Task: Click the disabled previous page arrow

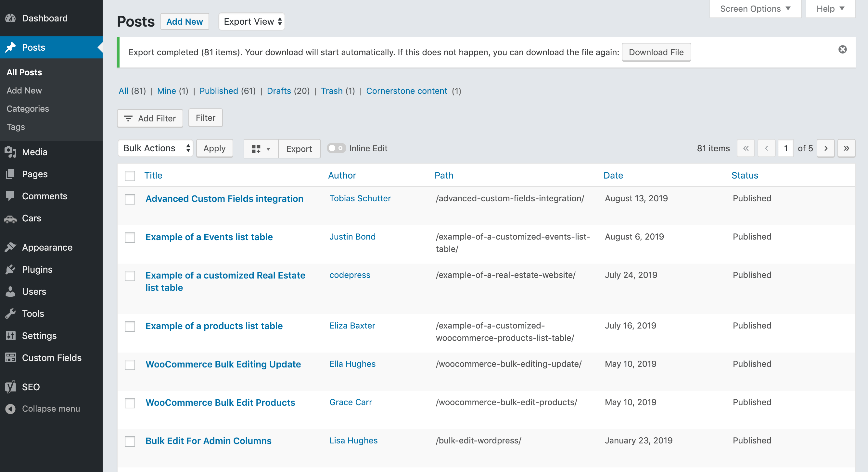Action: [766, 148]
